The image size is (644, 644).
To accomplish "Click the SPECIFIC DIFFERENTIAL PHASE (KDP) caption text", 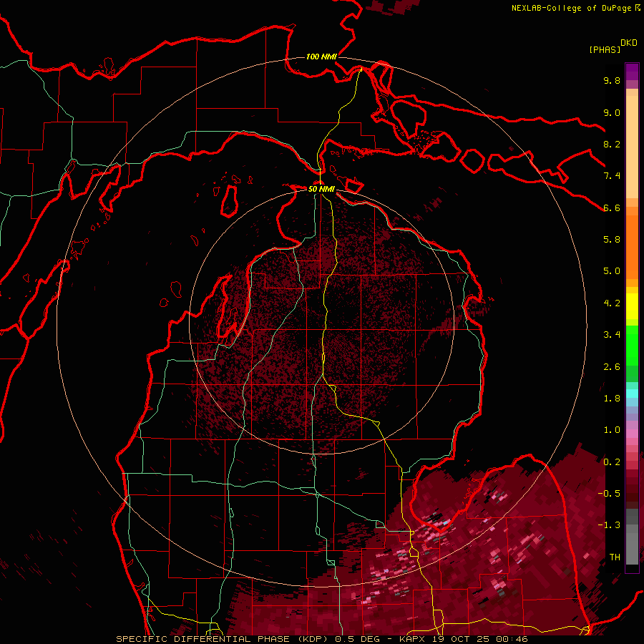I will [x=224, y=639].
